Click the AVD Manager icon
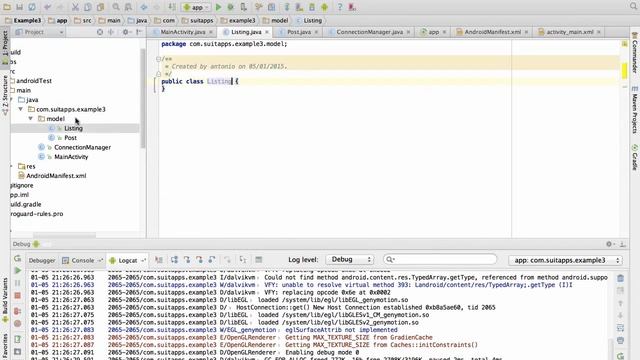 299,7
